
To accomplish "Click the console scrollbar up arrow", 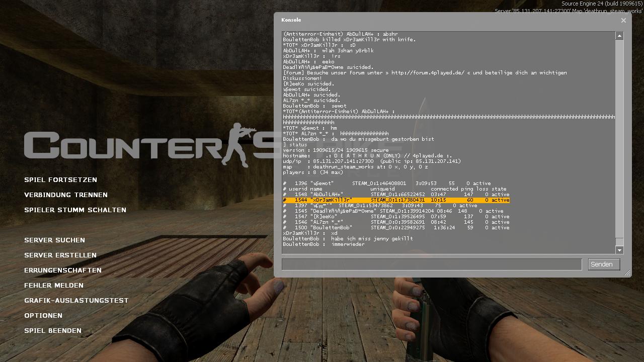I will tap(619, 36).
